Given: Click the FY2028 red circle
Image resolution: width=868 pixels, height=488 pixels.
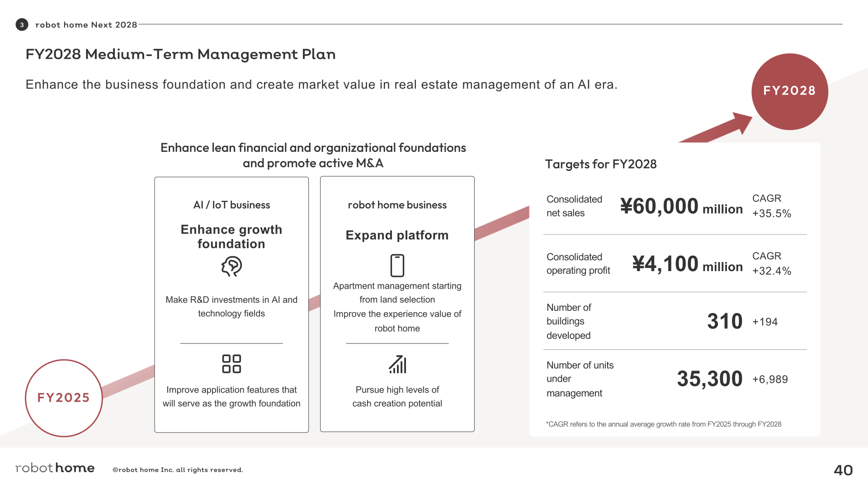Looking at the screenshot, I should (789, 92).
